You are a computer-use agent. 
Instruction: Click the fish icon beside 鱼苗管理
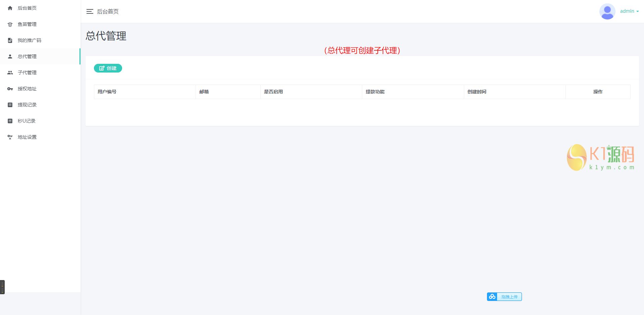point(10,24)
